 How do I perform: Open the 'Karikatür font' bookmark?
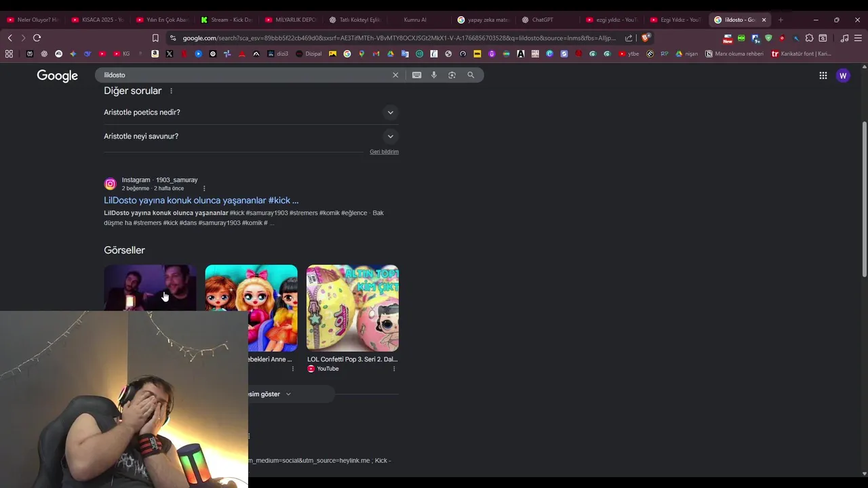(802, 54)
